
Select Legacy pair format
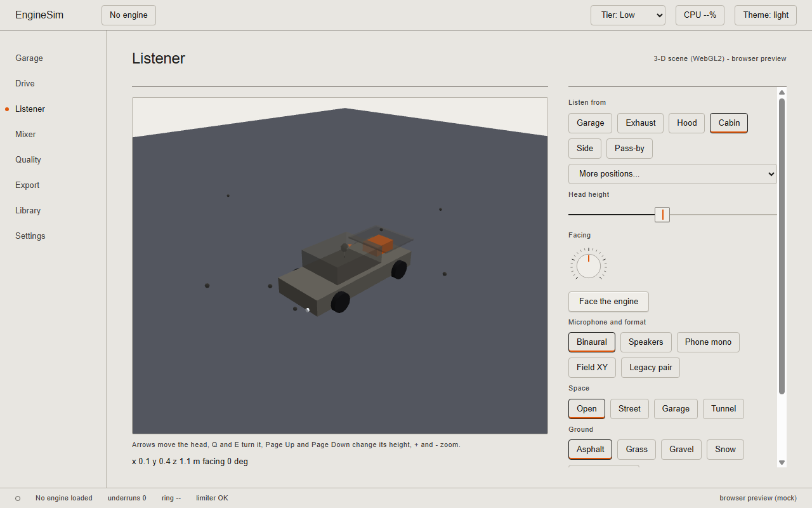pos(650,368)
